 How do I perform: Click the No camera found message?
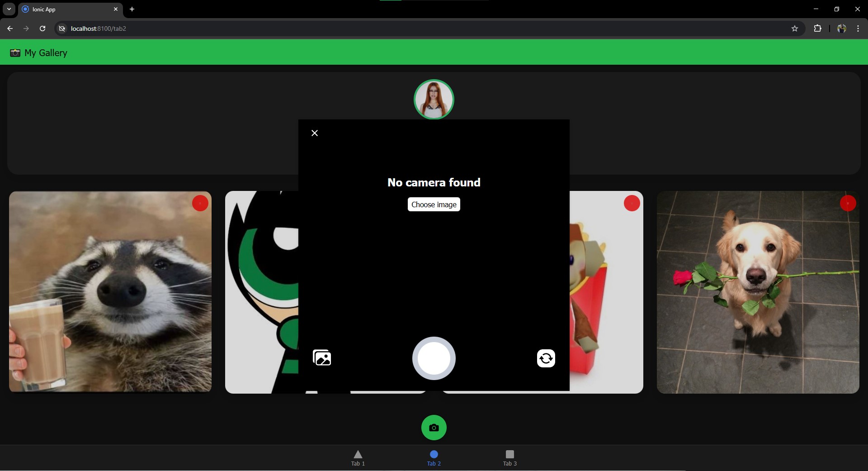click(434, 182)
